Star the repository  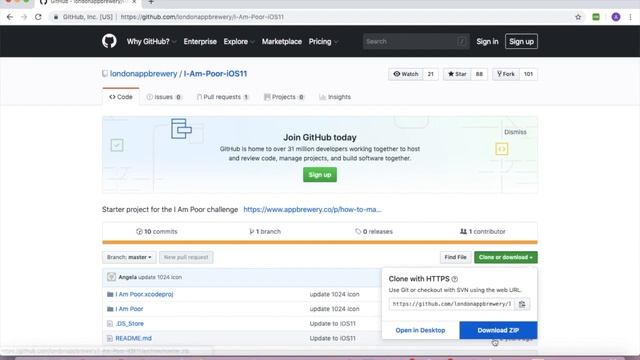[457, 74]
